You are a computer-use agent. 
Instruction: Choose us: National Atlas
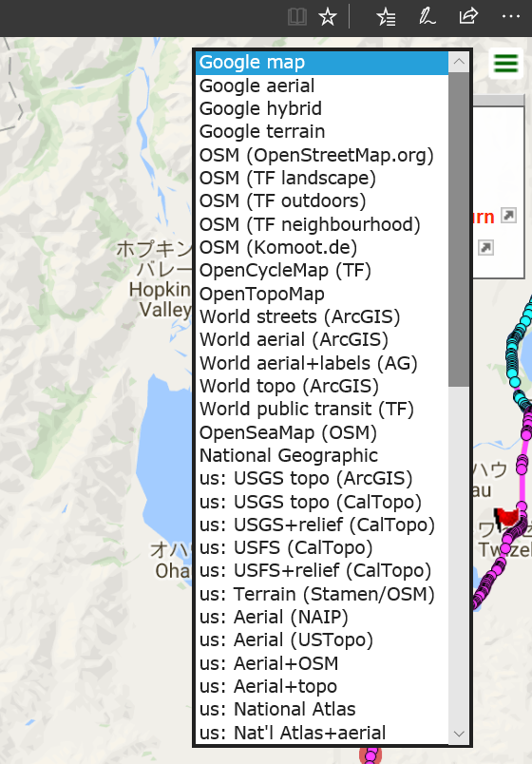321,710
